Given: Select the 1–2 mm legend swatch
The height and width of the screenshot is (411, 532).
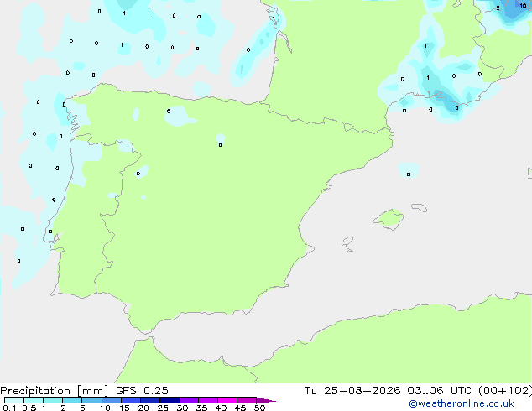Looking at the screenshot, I should point(53,400).
